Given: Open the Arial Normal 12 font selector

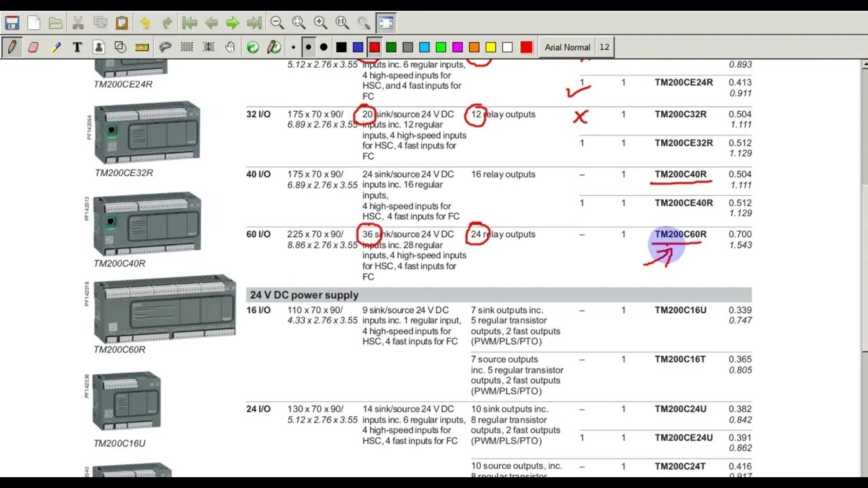Looking at the screenshot, I should pyautogui.click(x=576, y=47).
